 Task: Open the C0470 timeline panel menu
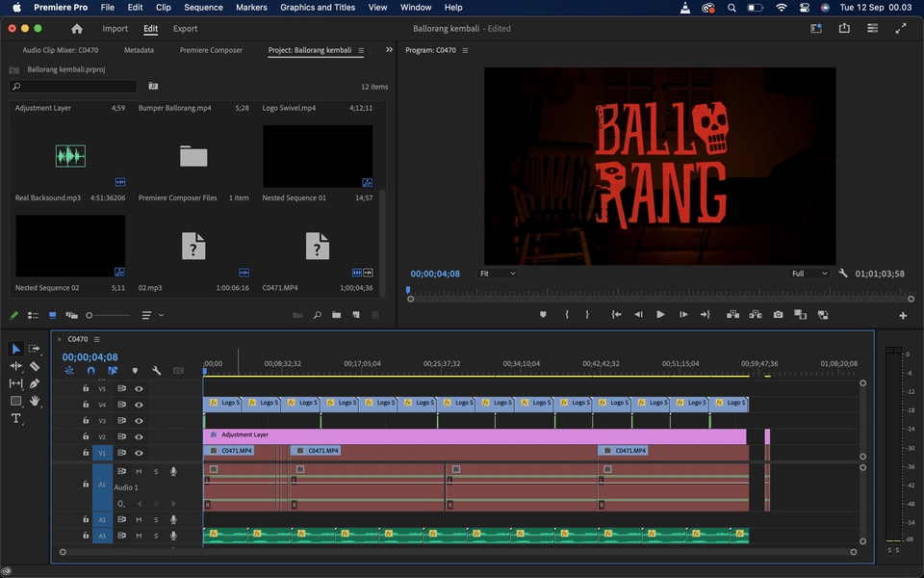click(x=96, y=339)
